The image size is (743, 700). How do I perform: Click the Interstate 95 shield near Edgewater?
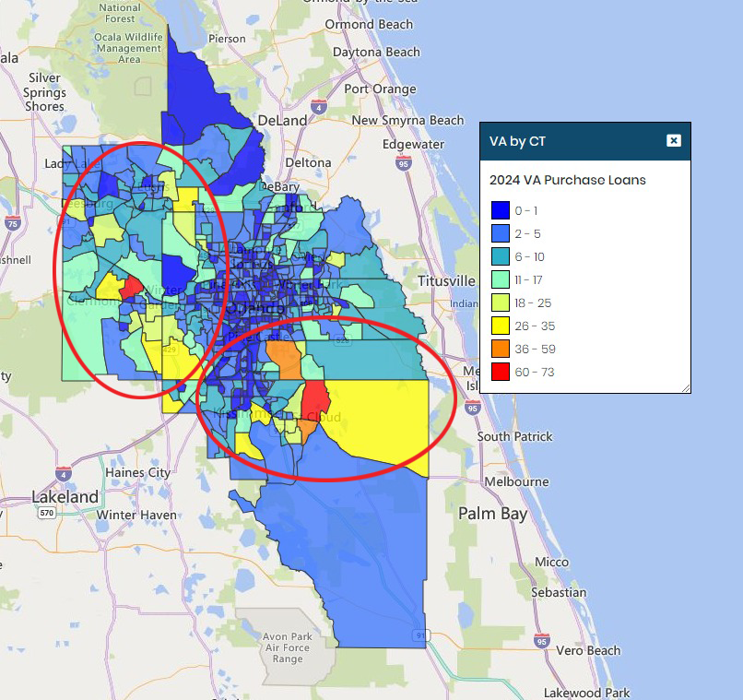click(x=403, y=163)
